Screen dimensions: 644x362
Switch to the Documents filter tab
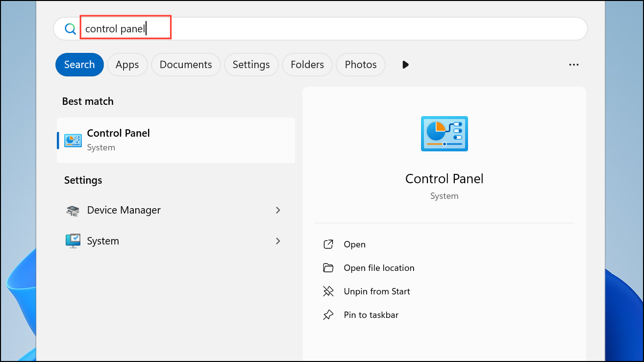point(186,65)
